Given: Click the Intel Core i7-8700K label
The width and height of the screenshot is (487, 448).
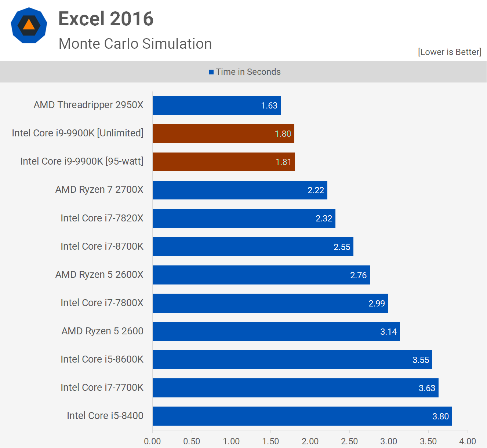Looking at the screenshot, I should coord(102,246).
